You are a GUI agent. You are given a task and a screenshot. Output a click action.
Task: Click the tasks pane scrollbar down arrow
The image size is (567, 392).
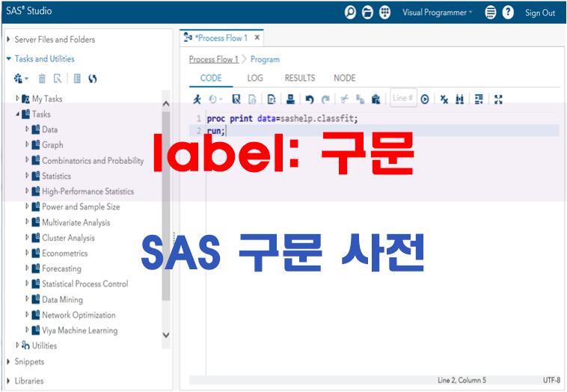(166, 335)
